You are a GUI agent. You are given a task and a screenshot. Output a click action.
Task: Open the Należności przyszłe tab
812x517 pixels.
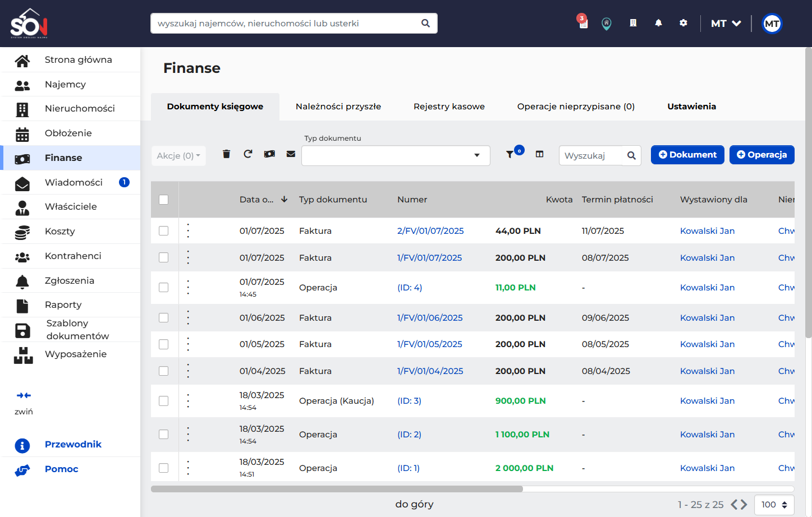(338, 107)
